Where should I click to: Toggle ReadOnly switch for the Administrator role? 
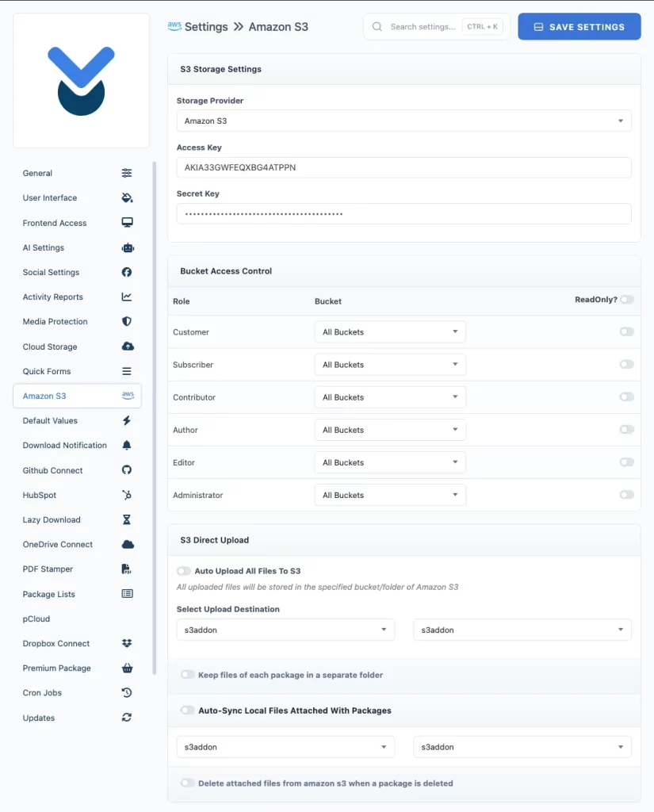pos(625,494)
